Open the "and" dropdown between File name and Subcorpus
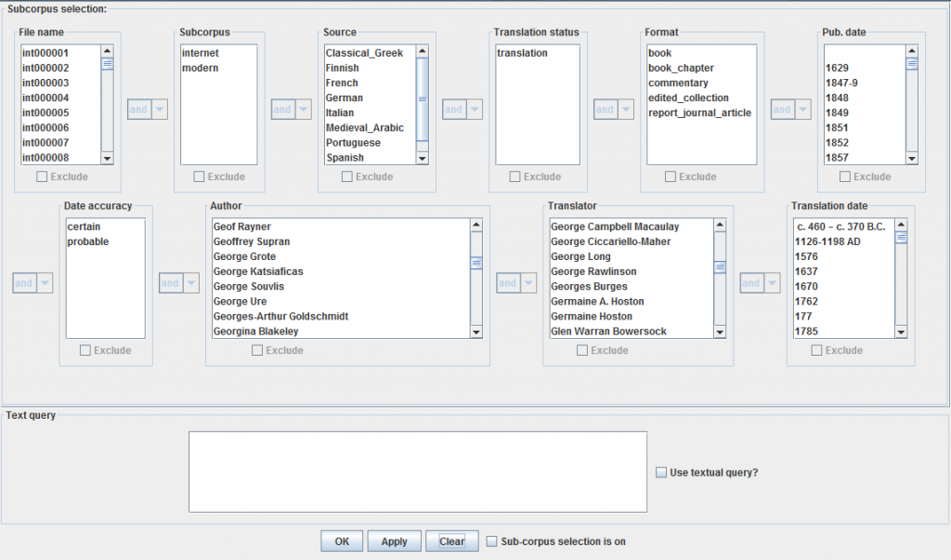This screenshot has height=560, width=951. 158,109
